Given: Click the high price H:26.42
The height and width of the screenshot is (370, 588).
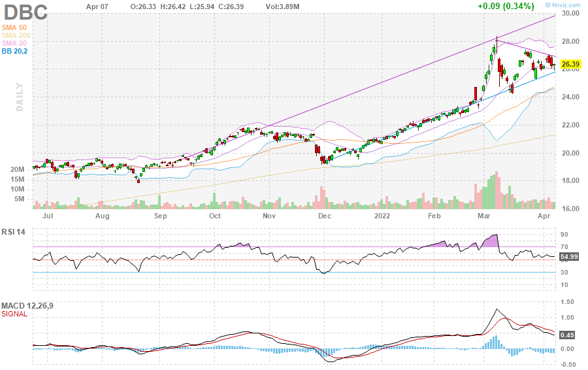Looking at the screenshot, I should coord(174,7).
